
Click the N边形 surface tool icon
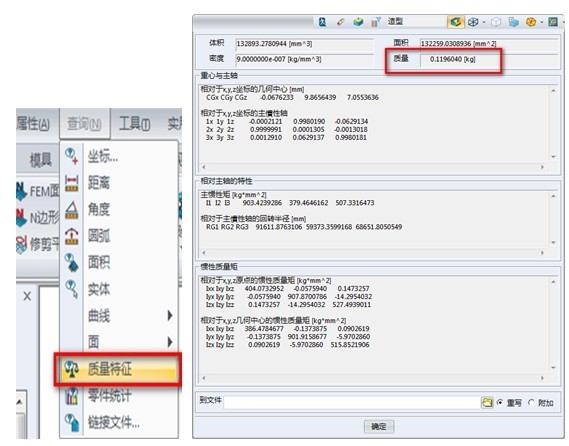pyautogui.click(x=21, y=217)
